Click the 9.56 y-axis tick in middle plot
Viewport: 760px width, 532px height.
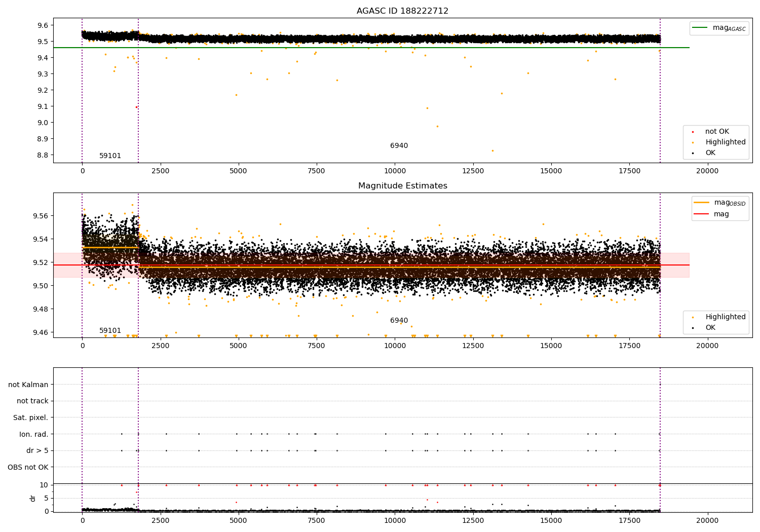pyautogui.click(x=41, y=216)
